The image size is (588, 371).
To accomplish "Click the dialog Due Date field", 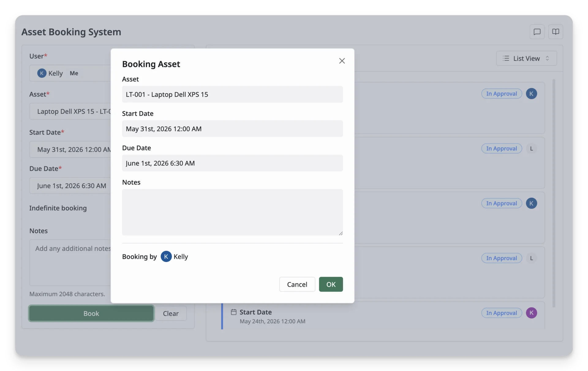I will [232, 163].
